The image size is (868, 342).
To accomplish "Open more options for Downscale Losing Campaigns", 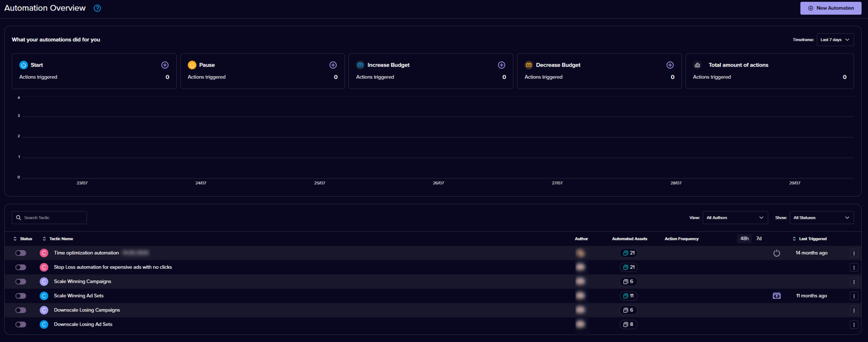I will click(x=854, y=311).
